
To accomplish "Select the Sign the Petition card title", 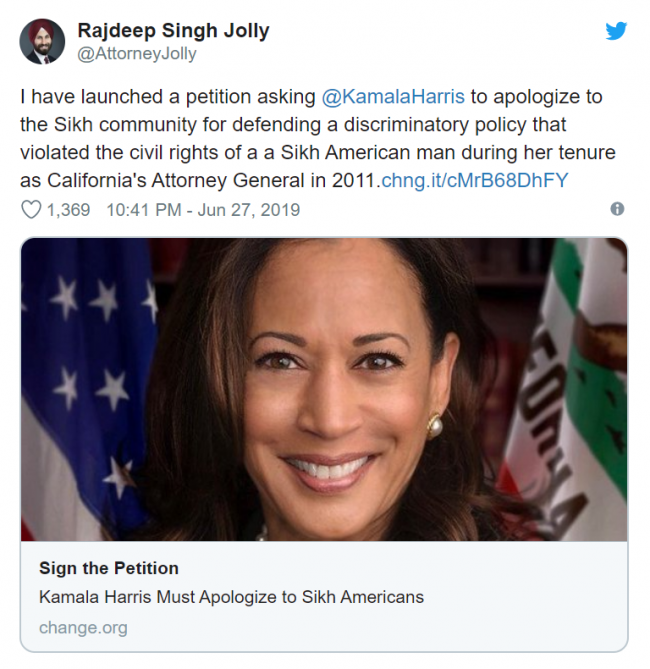I will pyautogui.click(x=109, y=568).
